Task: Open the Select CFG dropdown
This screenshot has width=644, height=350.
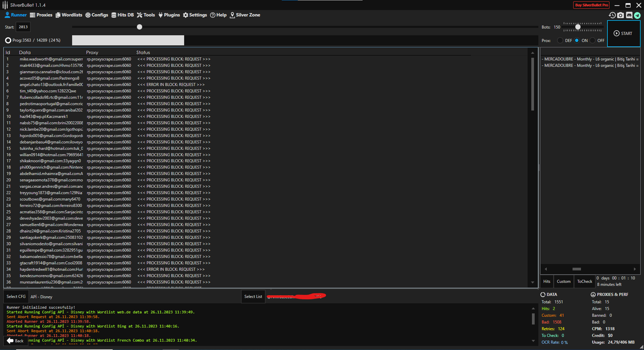Action: (16, 297)
